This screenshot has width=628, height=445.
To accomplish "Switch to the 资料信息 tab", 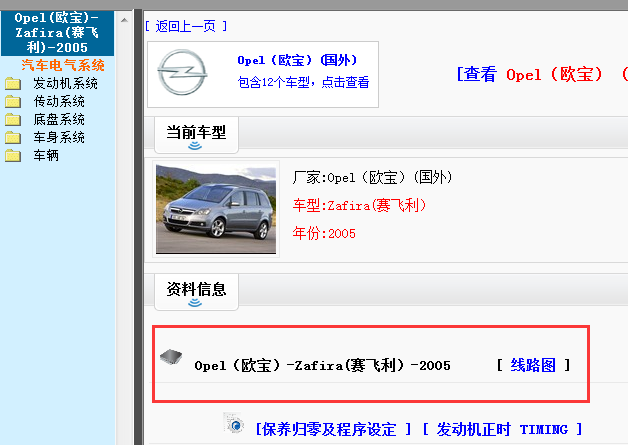I will click(x=196, y=292).
